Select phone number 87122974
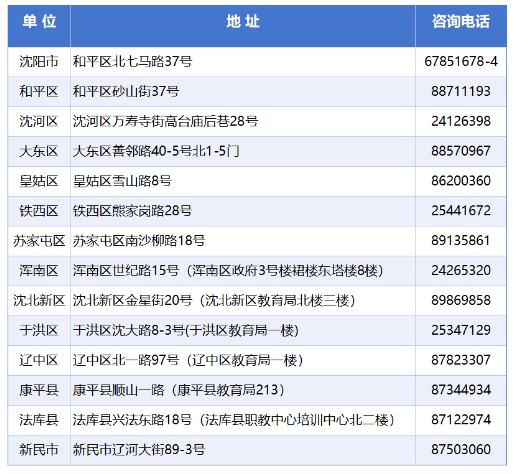The width and height of the screenshot is (519, 474). pyautogui.click(x=461, y=420)
